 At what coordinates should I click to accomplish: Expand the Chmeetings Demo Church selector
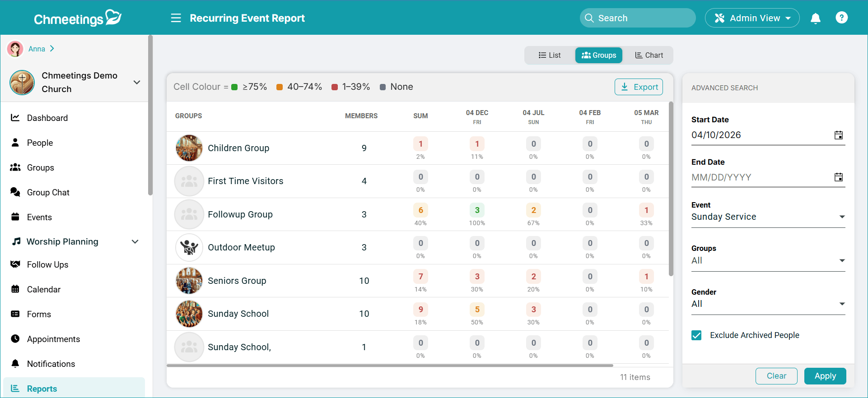pyautogui.click(x=137, y=82)
